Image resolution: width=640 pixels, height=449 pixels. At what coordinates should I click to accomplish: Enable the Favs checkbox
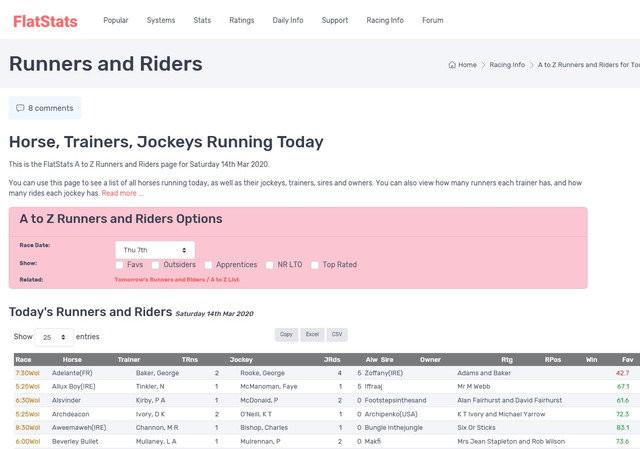click(x=119, y=265)
